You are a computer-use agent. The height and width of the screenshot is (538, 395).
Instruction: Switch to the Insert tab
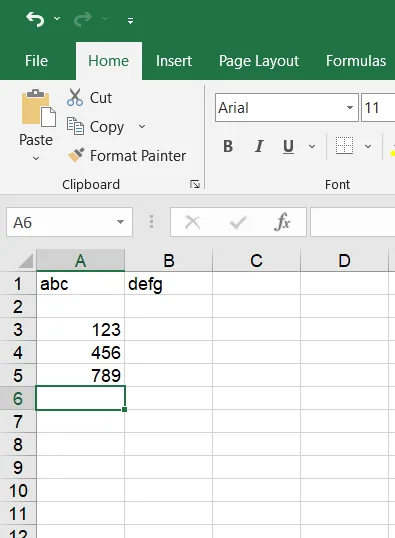click(x=174, y=61)
